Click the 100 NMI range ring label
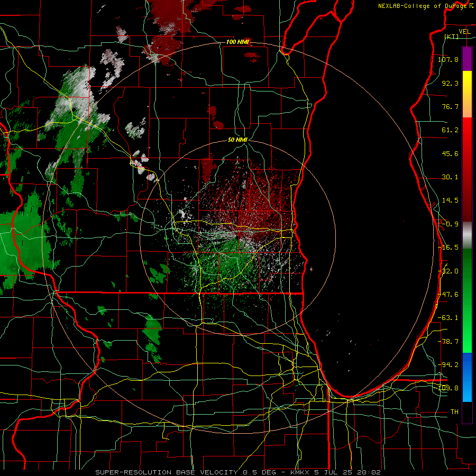 pyautogui.click(x=237, y=42)
